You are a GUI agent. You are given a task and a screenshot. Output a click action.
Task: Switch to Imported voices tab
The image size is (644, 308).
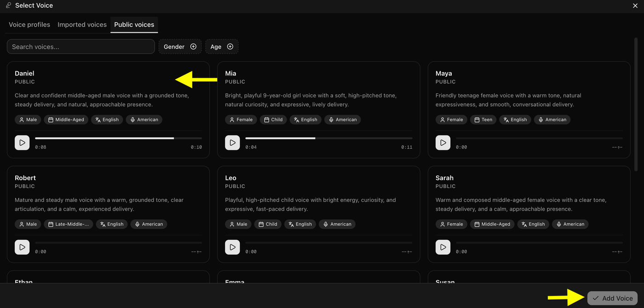(x=82, y=25)
